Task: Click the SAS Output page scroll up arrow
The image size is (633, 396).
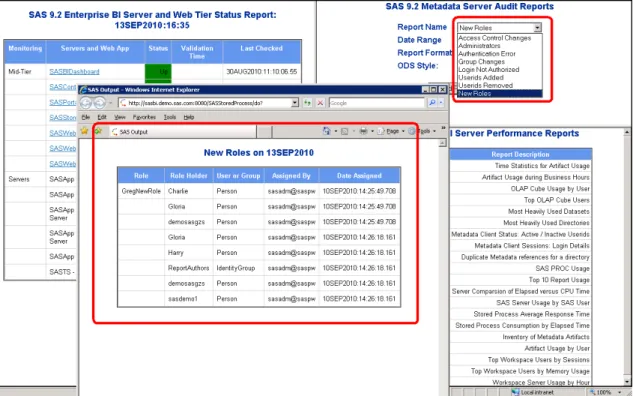Action: pyautogui.click(x=443, y=143)
